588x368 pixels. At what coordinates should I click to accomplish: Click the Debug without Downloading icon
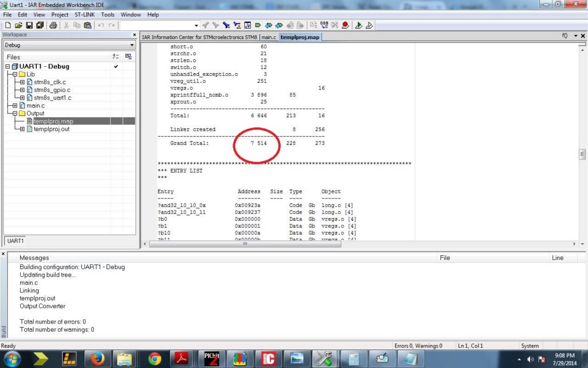[369, 25]
